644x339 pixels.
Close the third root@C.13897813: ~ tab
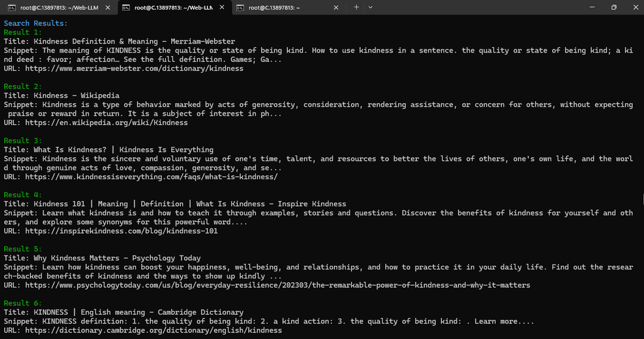point(336,7)
